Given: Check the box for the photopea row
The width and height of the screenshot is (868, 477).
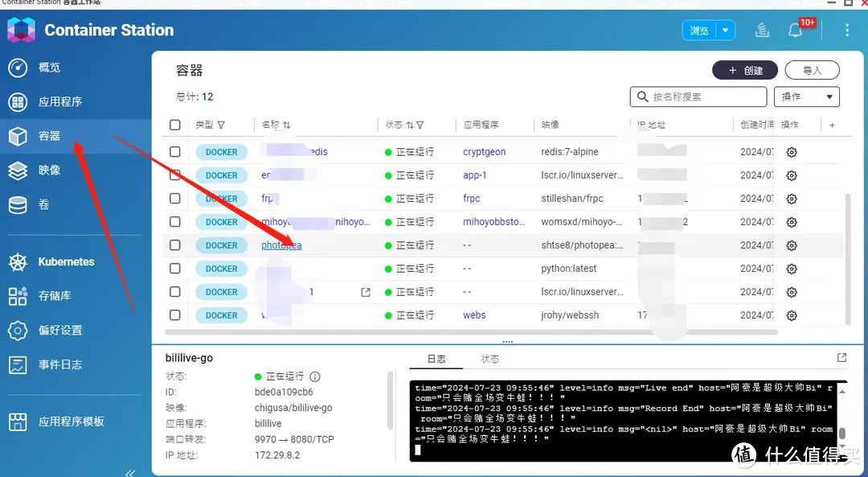Looking at the screenshot, I should click(175, 245).
